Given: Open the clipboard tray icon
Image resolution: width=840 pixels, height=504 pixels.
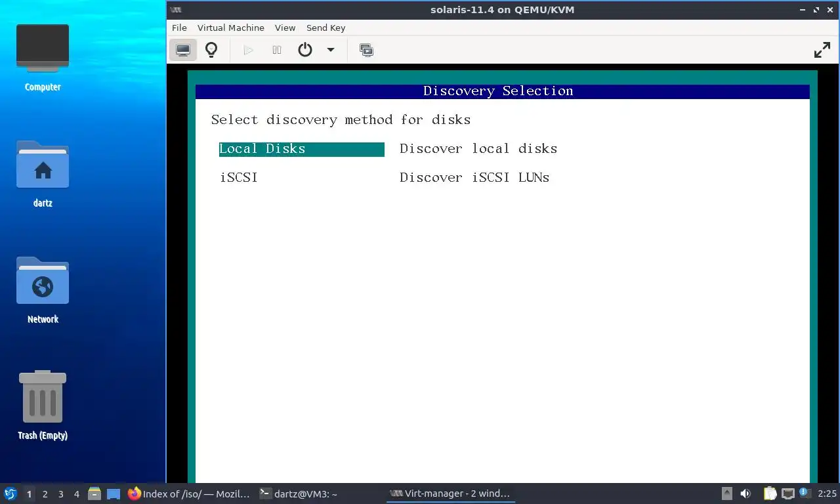Looking at the screenshot, I should [770, 493].
